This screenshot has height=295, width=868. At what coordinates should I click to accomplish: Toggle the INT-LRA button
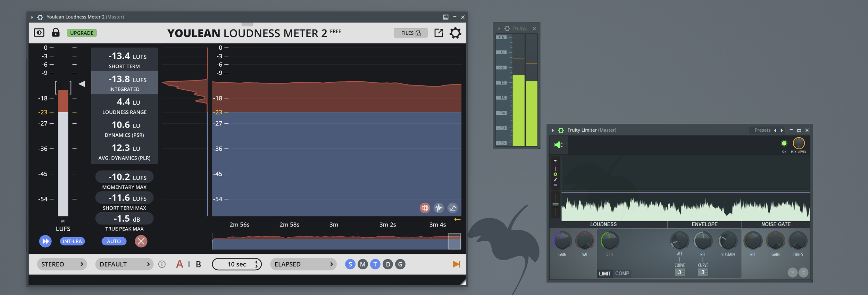72,241
